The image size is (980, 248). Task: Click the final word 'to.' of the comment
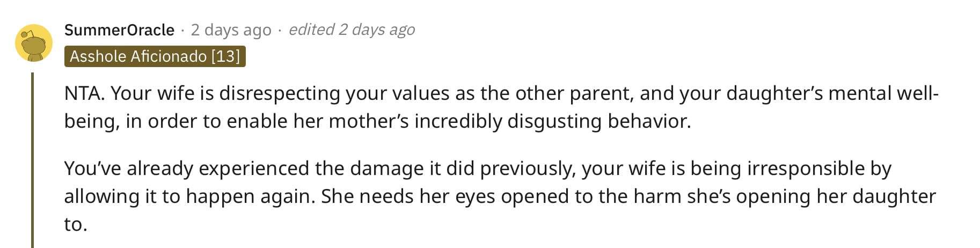point(76,224)
